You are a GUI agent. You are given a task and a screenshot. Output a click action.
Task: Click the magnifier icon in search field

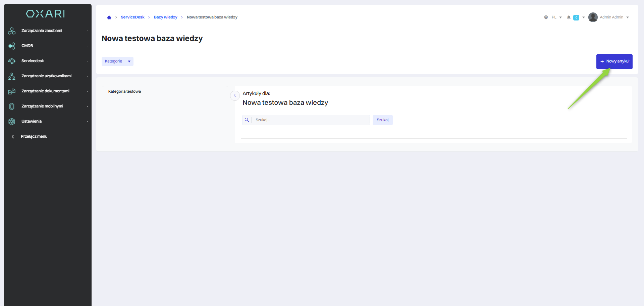coord(247,120)
